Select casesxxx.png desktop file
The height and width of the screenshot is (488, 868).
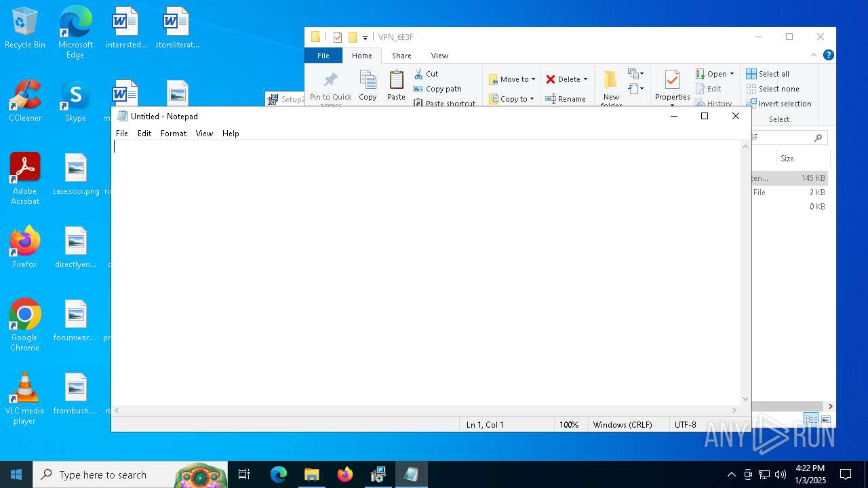(x=75, y=175)
